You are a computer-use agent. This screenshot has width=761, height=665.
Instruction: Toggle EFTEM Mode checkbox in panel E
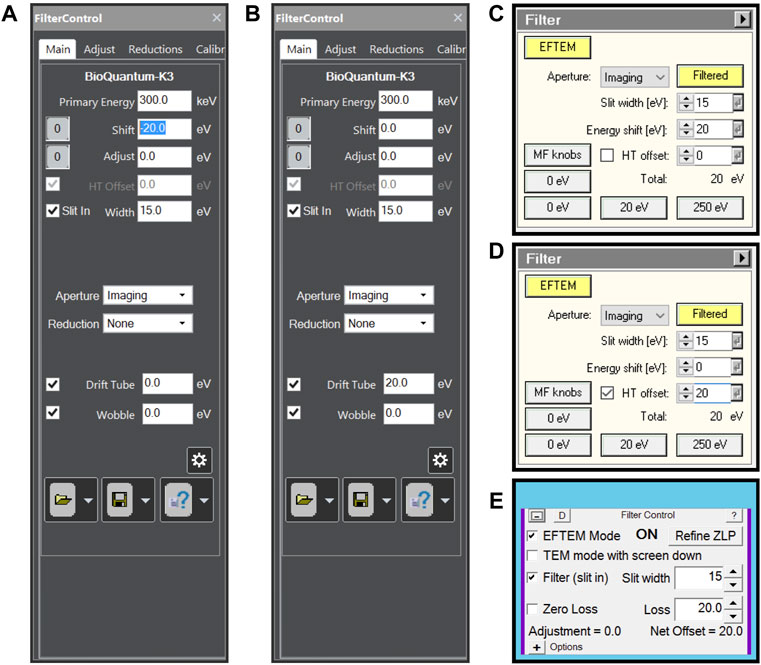532,536
